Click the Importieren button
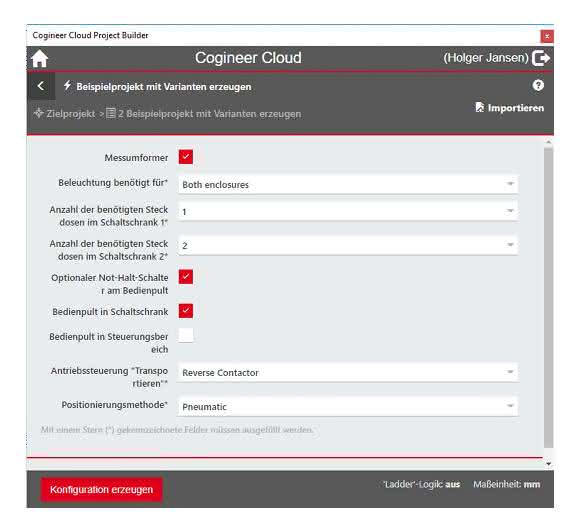The image size is (580, 531). [x=510, y=108]
